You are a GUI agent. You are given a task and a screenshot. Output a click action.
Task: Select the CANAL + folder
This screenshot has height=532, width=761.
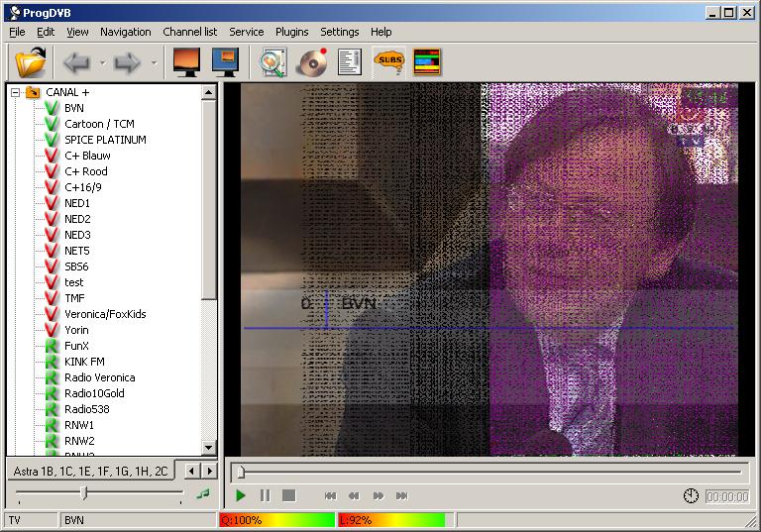(67, 92)
